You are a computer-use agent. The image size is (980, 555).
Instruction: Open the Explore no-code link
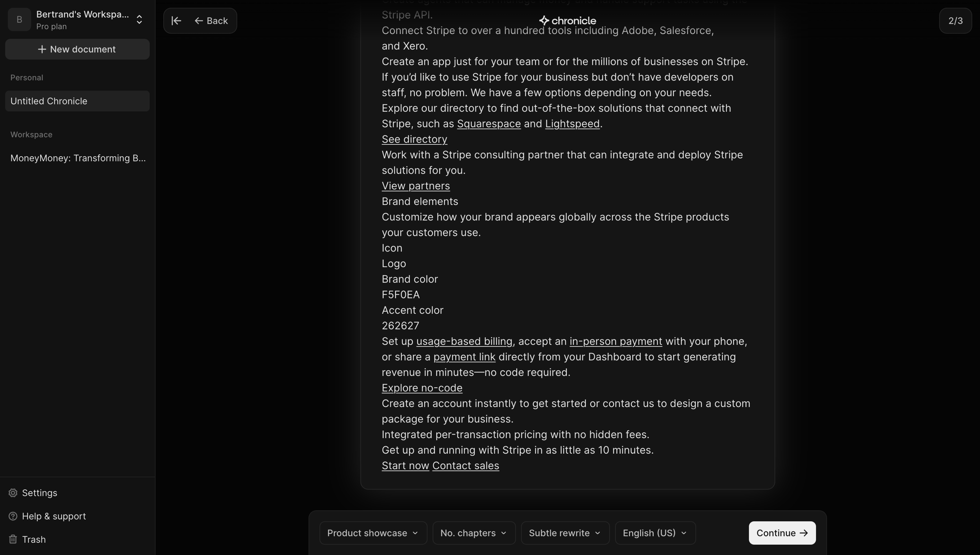[422, 388]
